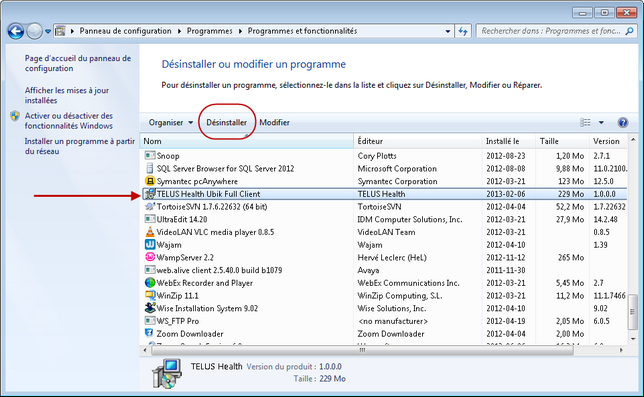Click the vertical scrollbar thumb
644x397 pixels.
tap(633, 312)
